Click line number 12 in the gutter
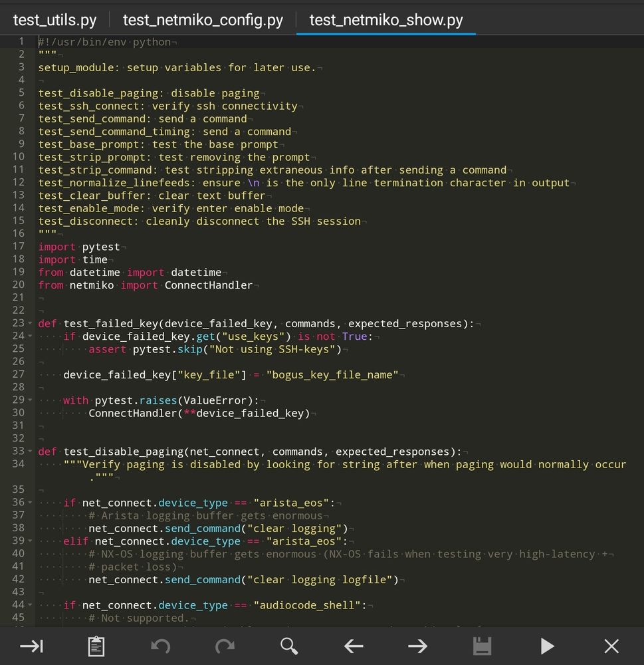Screen dimensions: 644x665 click(18, 182)
